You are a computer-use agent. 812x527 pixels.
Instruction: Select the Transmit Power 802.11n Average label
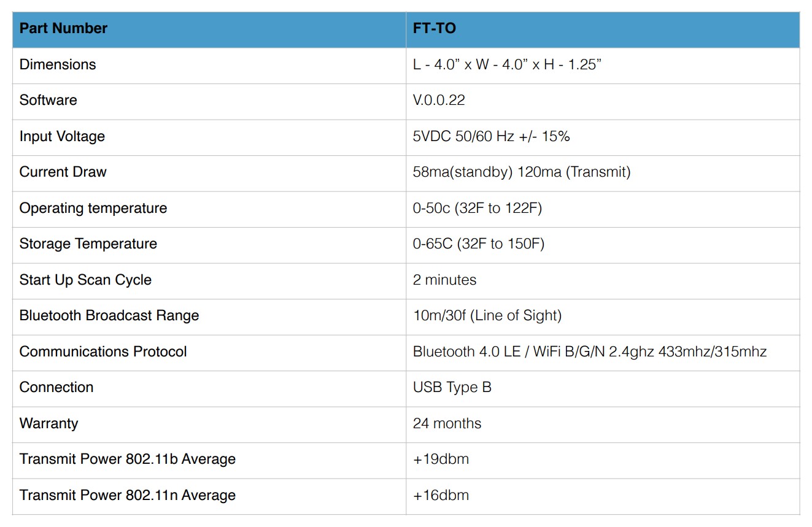(x=128, y=495)
